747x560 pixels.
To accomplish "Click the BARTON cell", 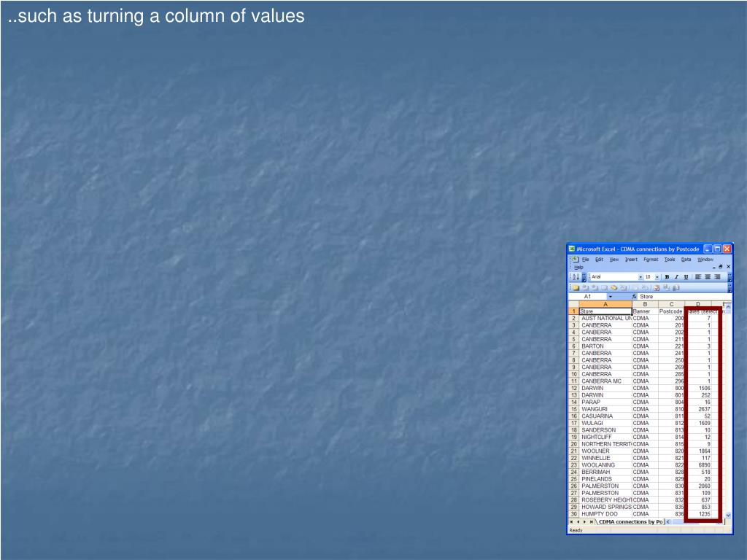I will [605, 346].
